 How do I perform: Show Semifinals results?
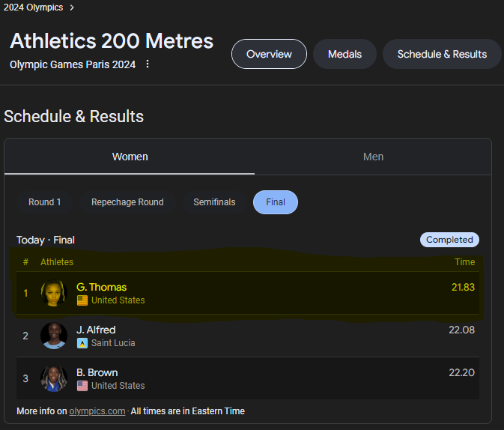pyautogui.click(x=214, y=202)
